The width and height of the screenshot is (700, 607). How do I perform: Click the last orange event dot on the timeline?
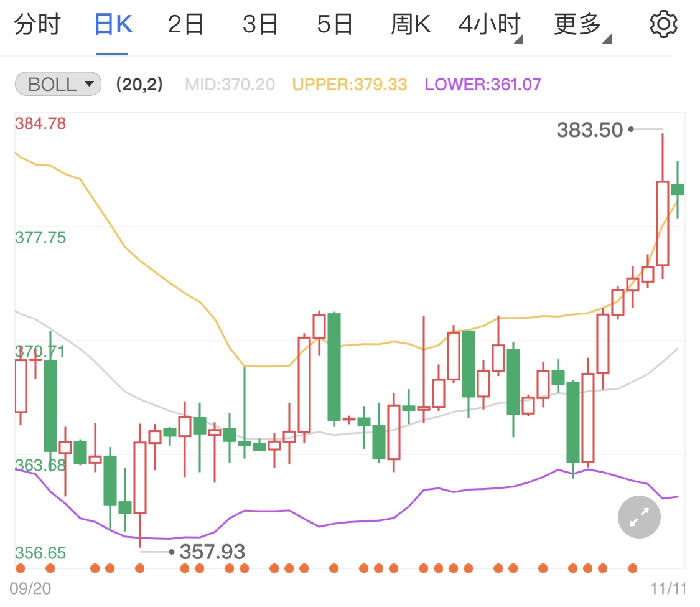click(x=632, y=568)
